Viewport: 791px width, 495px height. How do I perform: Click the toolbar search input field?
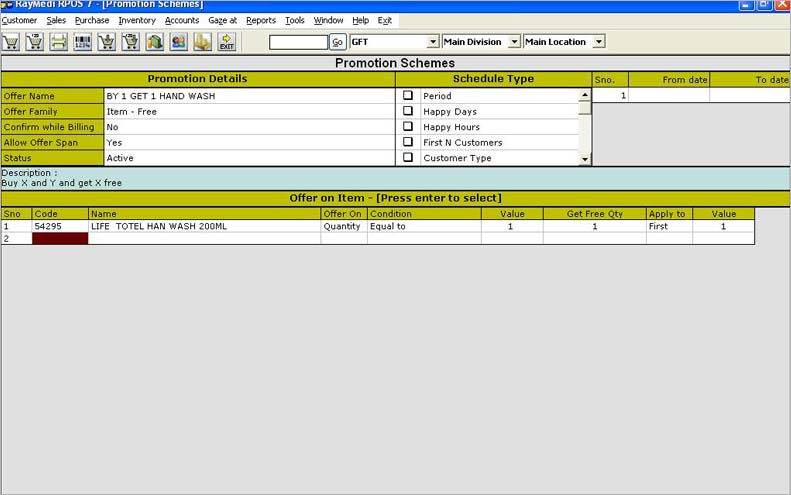coord(298,42)
